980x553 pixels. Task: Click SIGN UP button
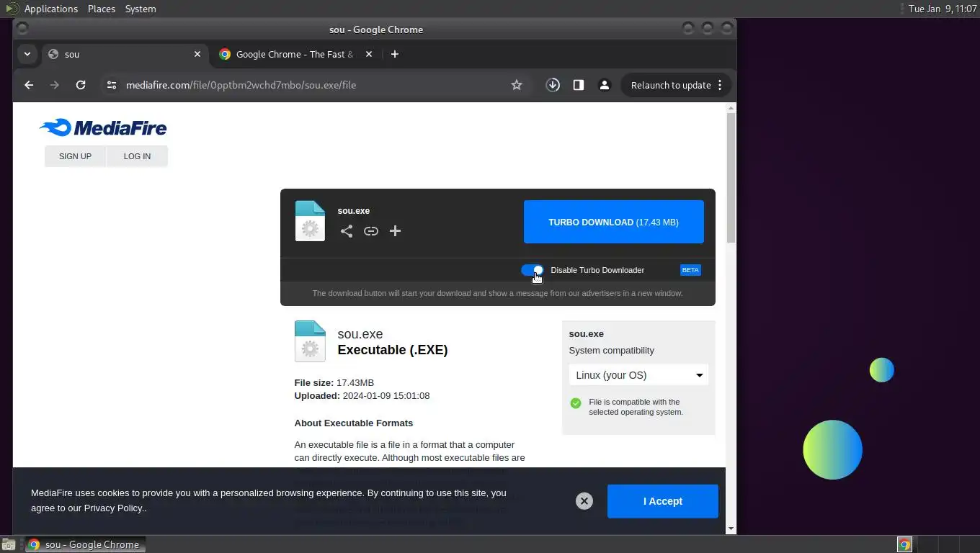[75, 156]
